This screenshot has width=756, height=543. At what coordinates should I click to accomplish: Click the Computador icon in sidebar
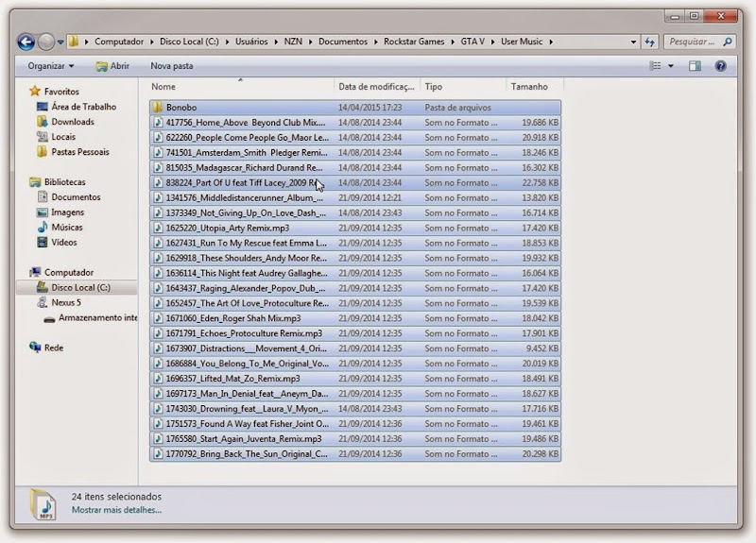pyautogui.click(x=35, y=272)
